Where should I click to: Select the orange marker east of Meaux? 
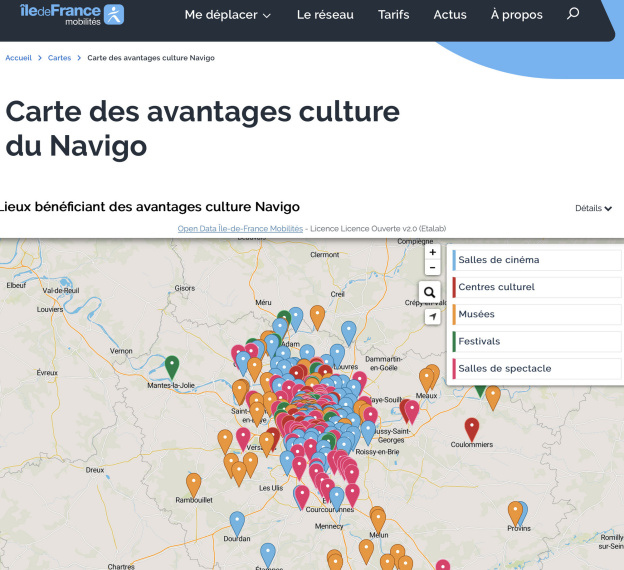[493, 397]
